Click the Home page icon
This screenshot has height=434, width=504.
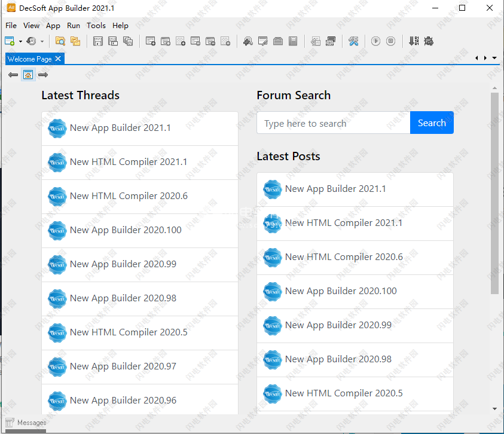point(28,75)
